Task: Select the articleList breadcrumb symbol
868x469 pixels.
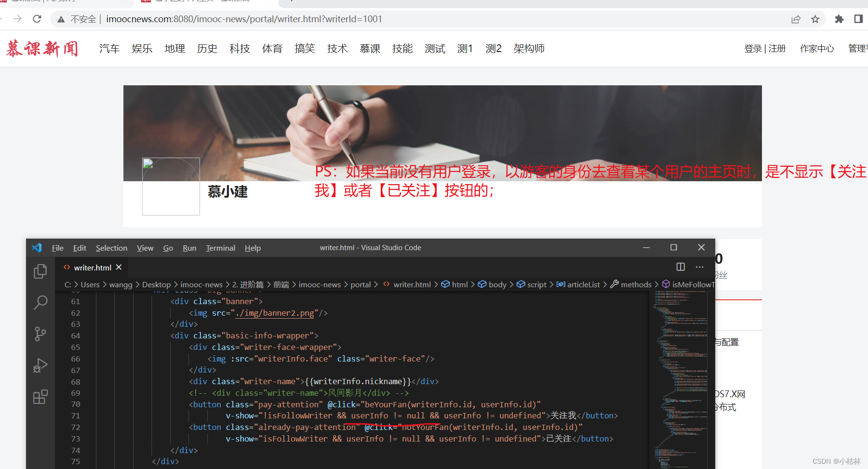Action: 578,285
